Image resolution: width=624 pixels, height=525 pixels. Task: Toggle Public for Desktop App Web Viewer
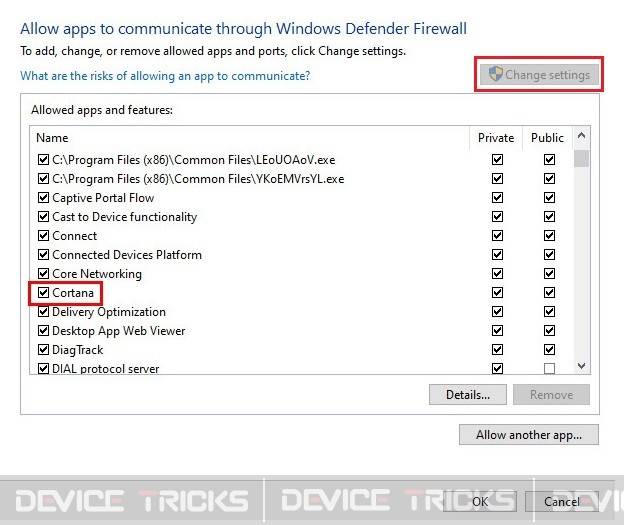tap(549, 331)
